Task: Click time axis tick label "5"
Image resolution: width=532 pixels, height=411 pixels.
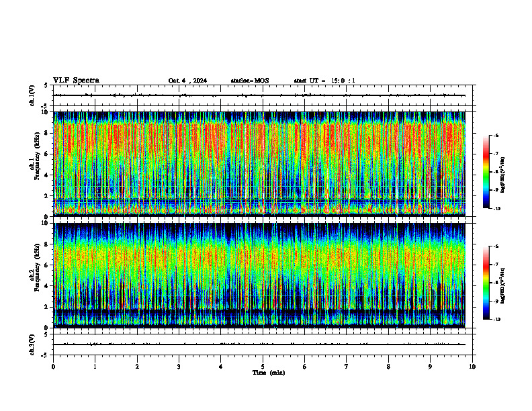Action: [263, 367]
